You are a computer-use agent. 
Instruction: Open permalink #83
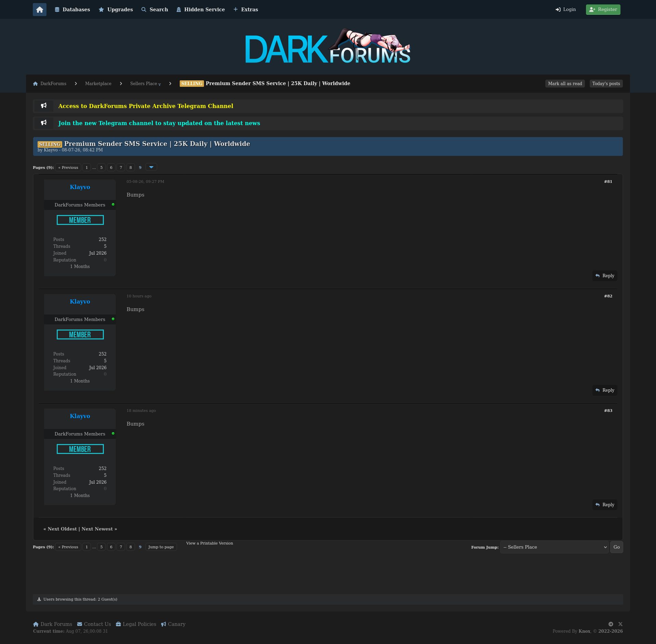point(608,411)
